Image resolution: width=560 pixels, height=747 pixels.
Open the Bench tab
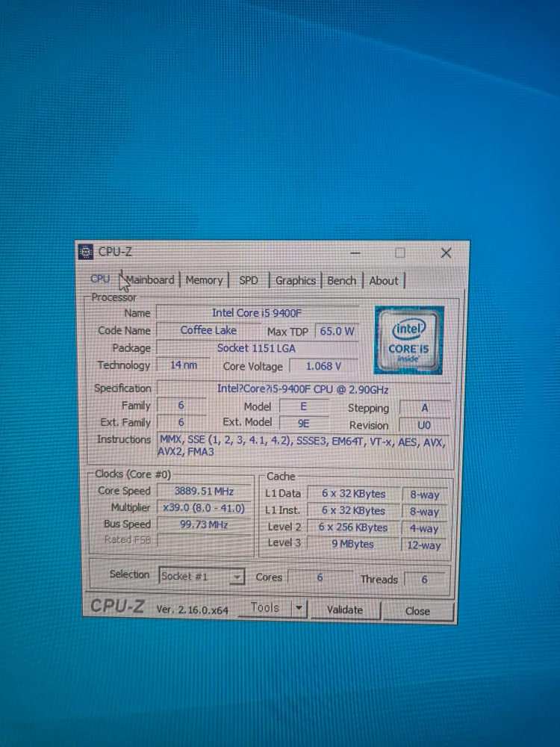click(341, 281)
